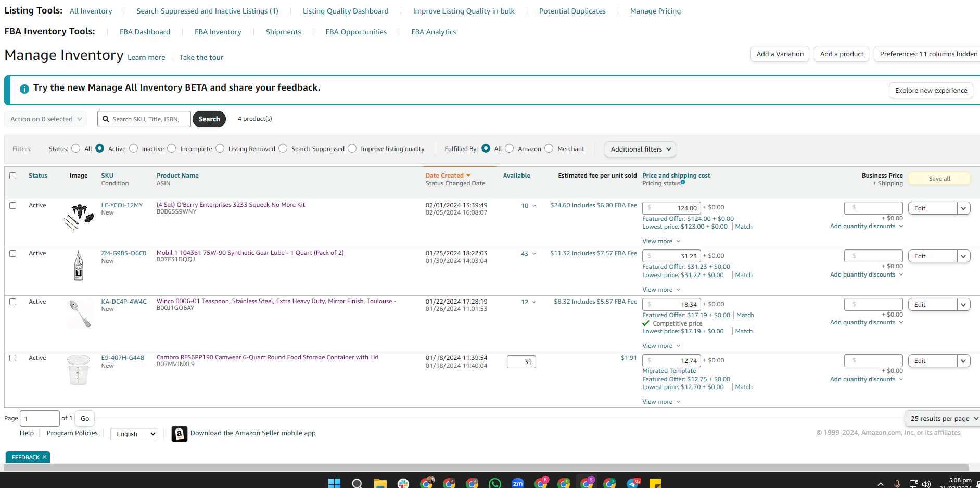Open the FBA Dashboard
The height and width of the screenshot is (488, 980).
pyautogui.click(x=145, y=32)
